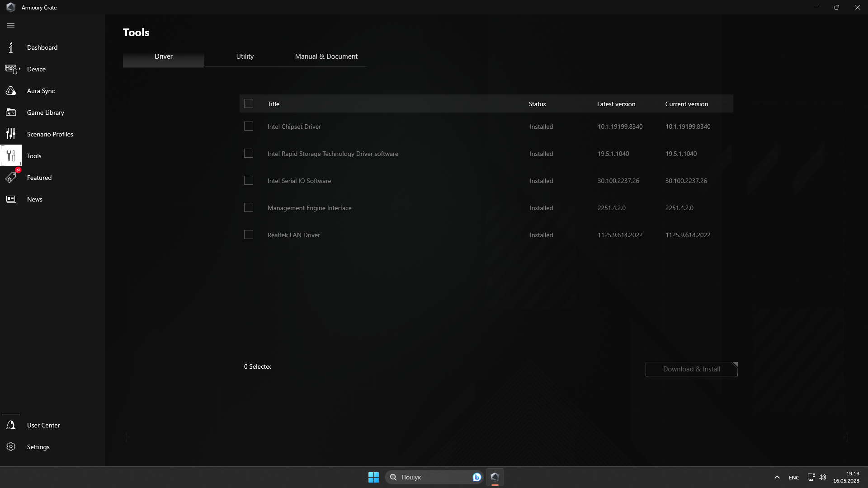Open the User Center icon

click(x=11, y=425)
